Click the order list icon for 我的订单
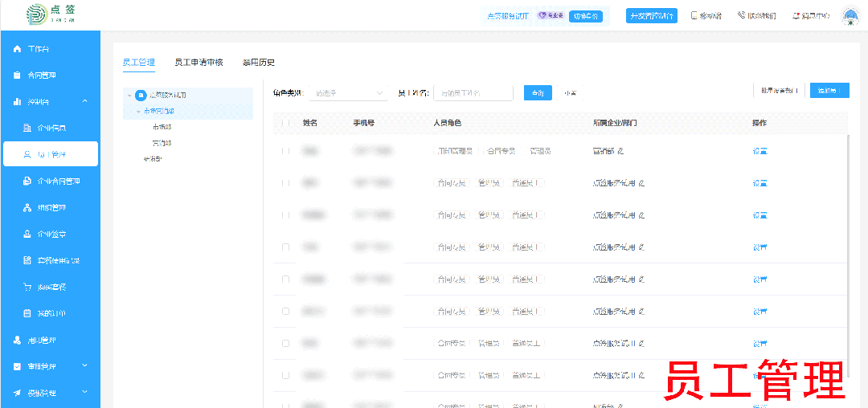The height and width of the screenshot is (408, 868). (x=27, y=313)
